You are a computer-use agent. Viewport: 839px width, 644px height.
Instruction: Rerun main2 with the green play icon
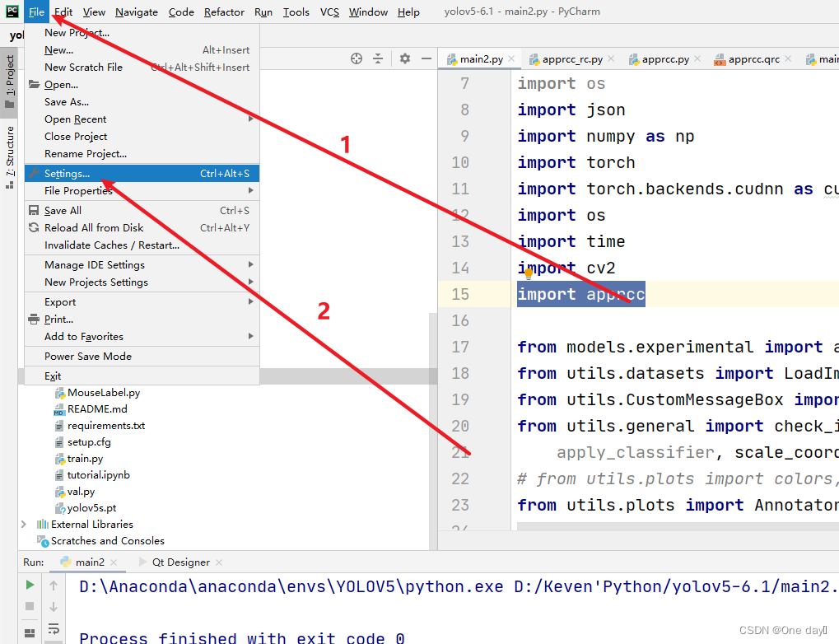click(x=29, y=585)
